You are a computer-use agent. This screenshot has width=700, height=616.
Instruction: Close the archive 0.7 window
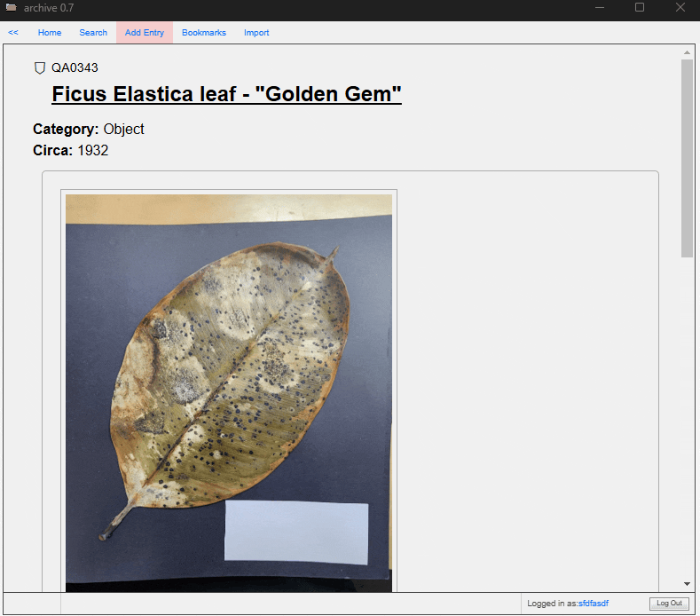(680, 8)
